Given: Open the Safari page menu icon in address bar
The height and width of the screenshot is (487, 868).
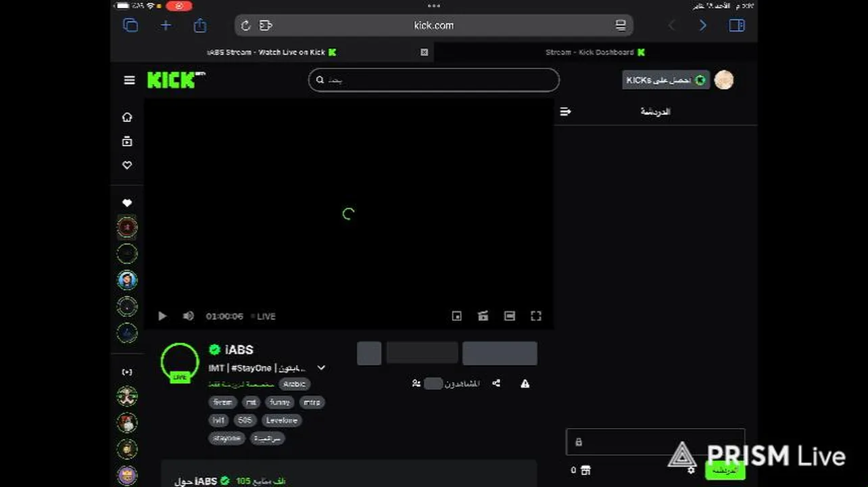Looking at the screenshot, I should (x=621, y=26).
